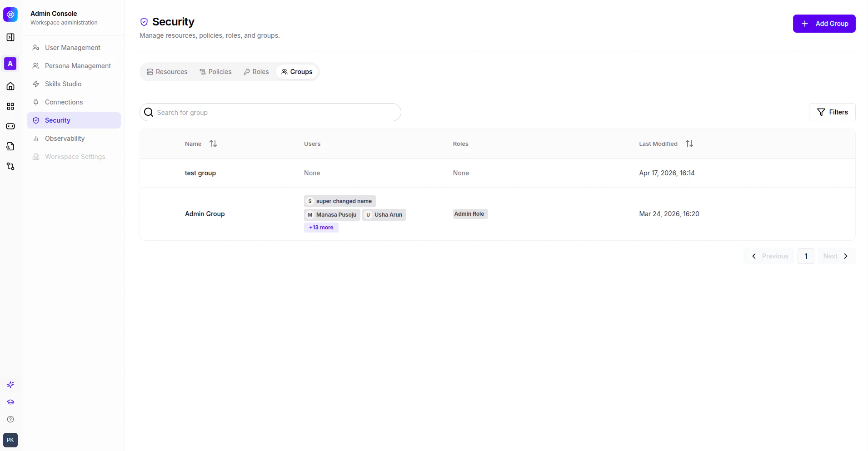Open Workspace Settings in sidebar
Viewport: 868px width, 451px height.
(x=74, y=157)
